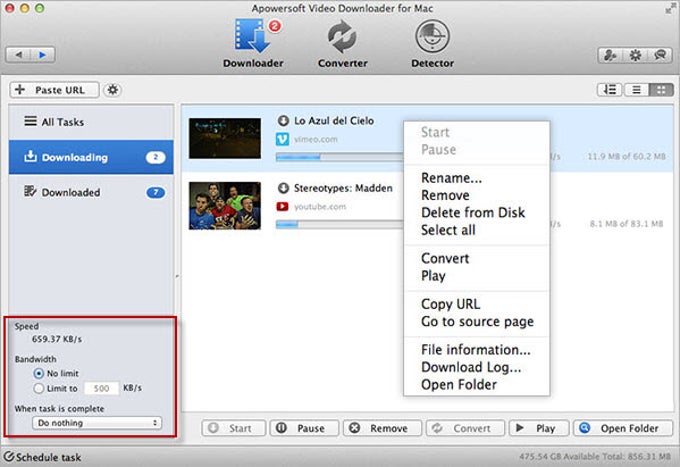
Task: Click the vimeo.com source text
Action: click(x=316, y=139)
